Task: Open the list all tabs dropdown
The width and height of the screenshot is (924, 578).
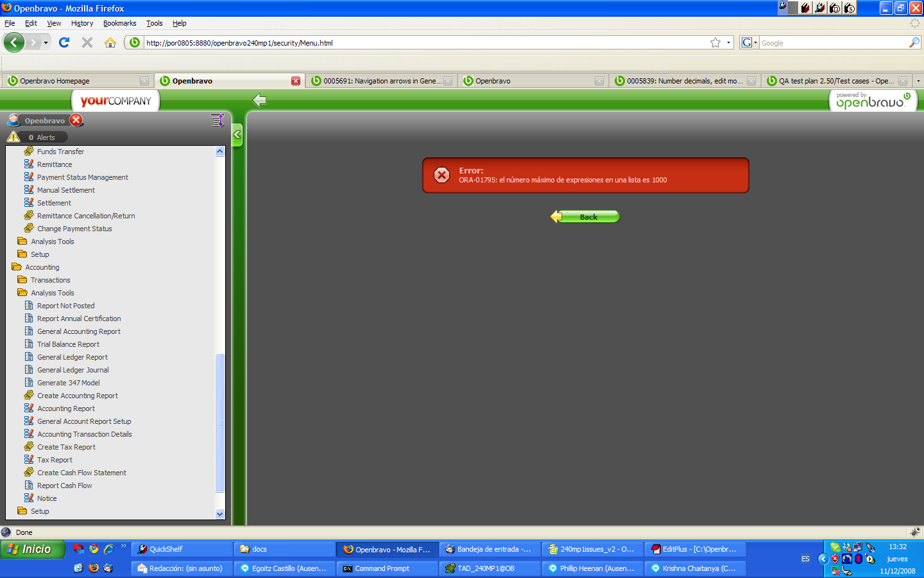Action: pyautogui.click(x=918, y=81)
